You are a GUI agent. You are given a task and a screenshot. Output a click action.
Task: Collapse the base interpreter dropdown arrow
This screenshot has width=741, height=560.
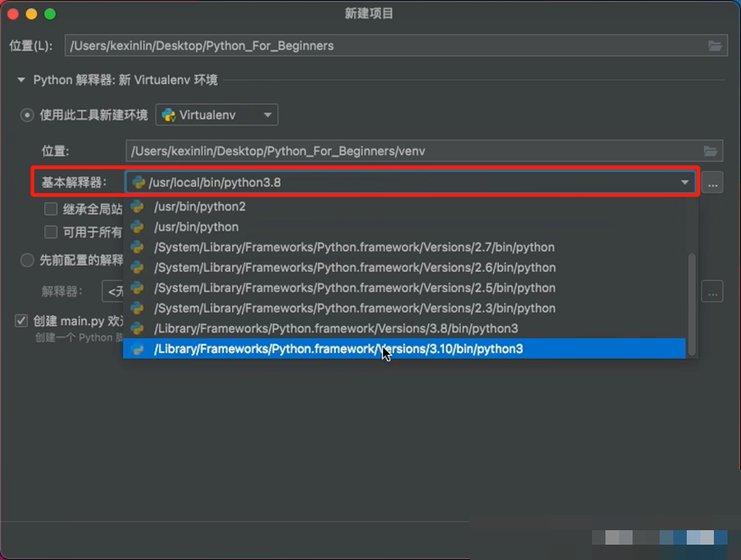pos(684,182)
